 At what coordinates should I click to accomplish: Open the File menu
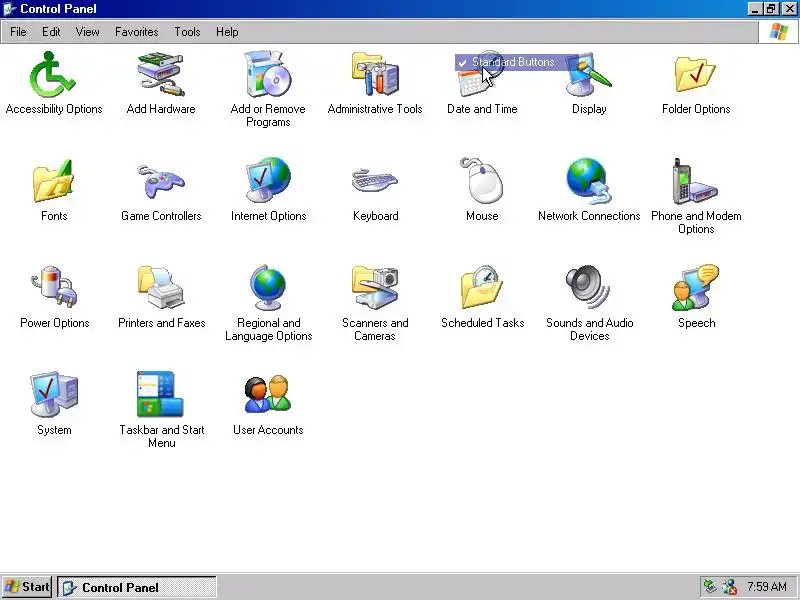pos(18,32)
